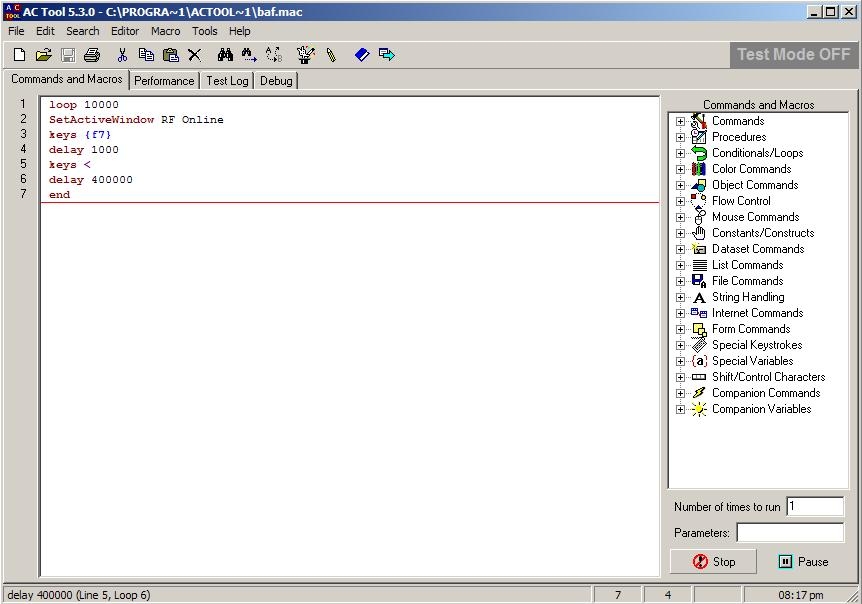
Task: Click the Delete X icon in toolbar
Action: tap(195, 55)
